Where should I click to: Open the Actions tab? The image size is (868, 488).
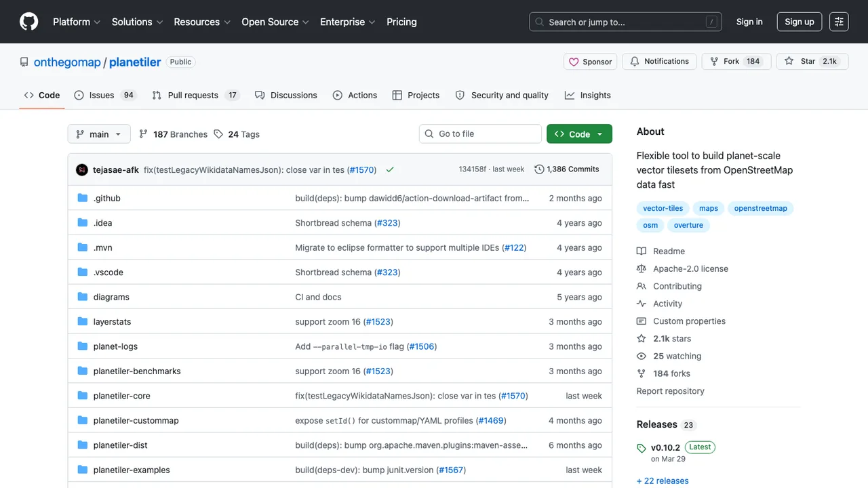[355, 96]
